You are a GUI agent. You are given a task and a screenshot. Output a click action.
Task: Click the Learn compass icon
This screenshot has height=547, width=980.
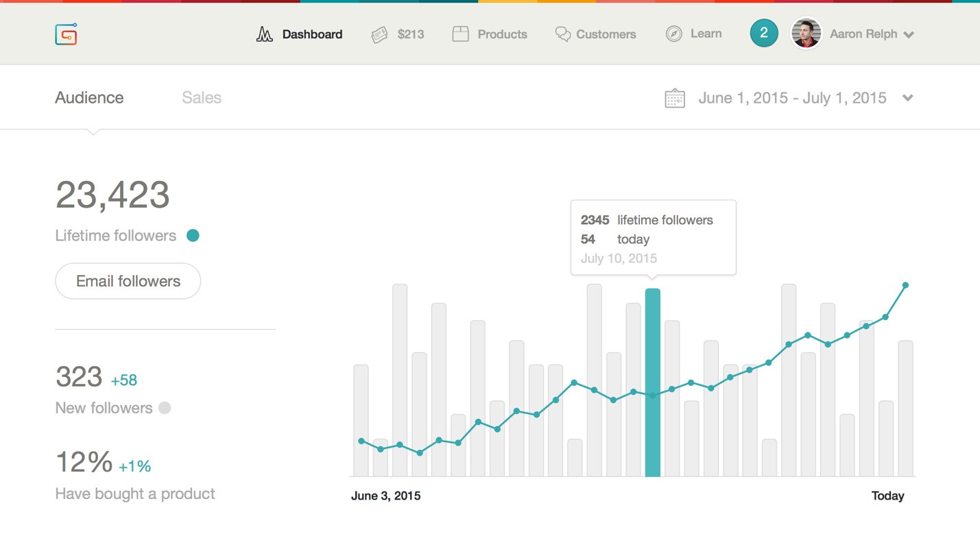point(673,34)
